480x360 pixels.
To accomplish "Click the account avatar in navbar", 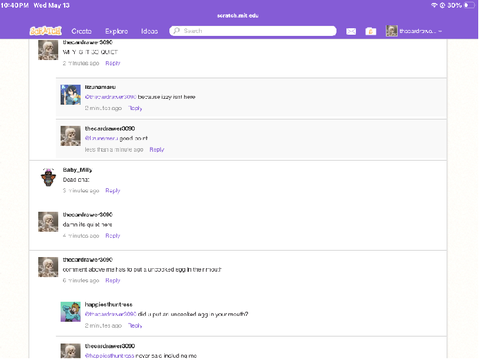I will (392, 31).
